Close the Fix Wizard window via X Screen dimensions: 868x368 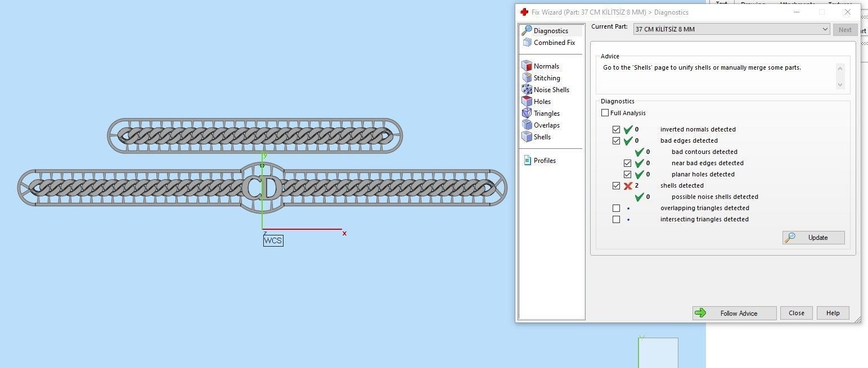[x=848, y=12]
